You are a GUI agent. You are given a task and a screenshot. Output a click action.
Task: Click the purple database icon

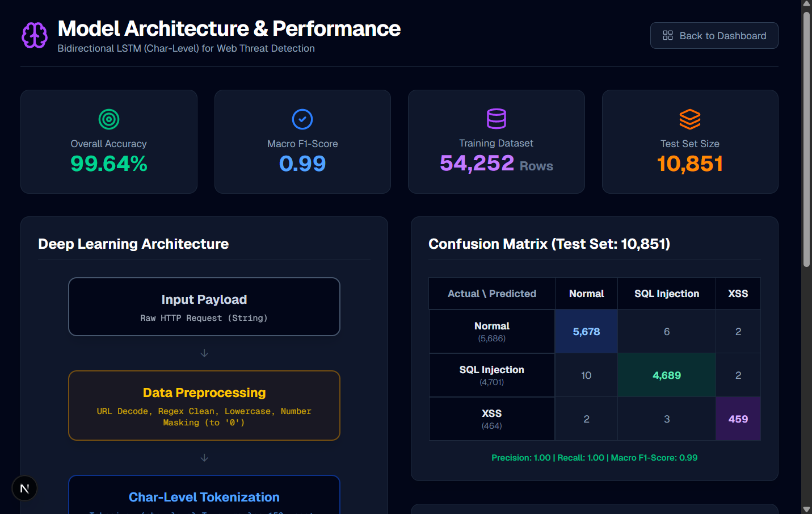497,119
